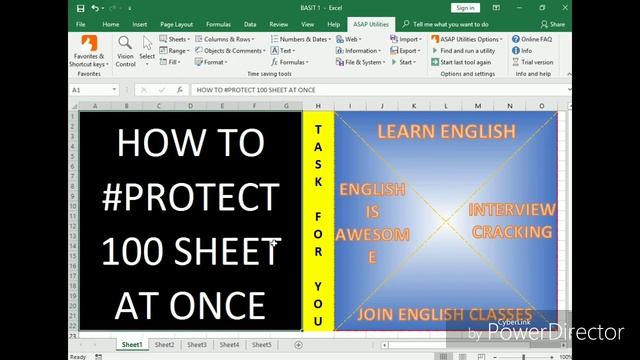Click the Trial version item
Screen dimensions: 640x360
533,62
